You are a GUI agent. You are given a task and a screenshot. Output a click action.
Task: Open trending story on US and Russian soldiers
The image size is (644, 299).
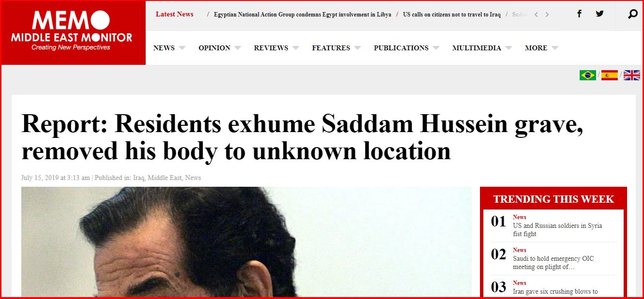(557, 230)
